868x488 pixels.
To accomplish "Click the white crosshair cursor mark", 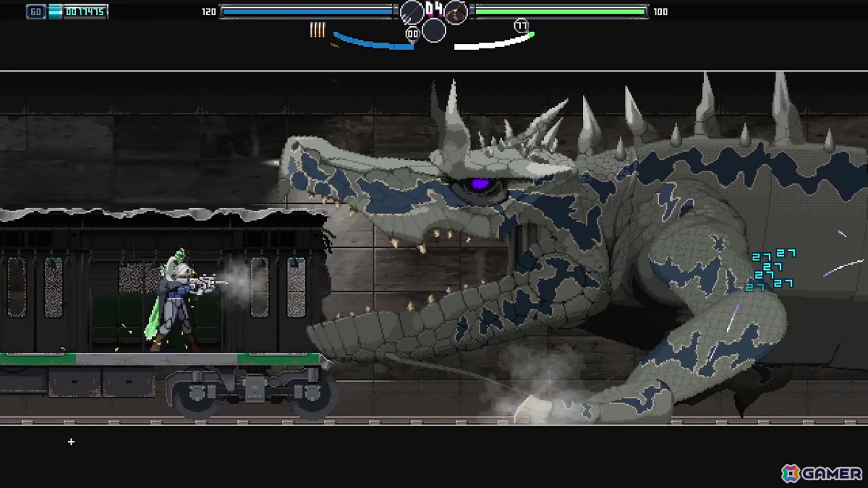I will [71, 442].
